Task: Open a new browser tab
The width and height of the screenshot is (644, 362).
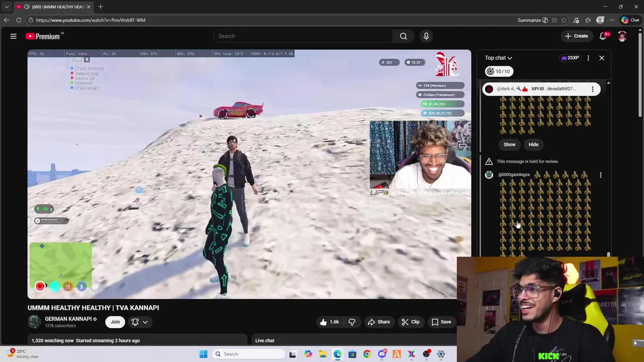Action: [101, 7]
